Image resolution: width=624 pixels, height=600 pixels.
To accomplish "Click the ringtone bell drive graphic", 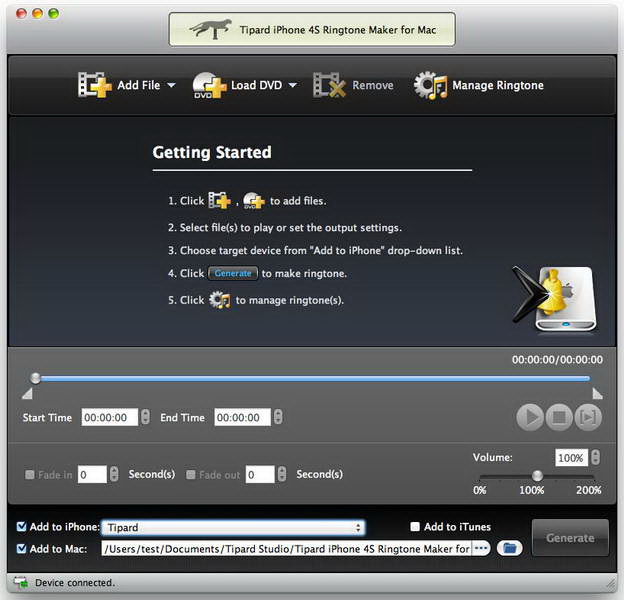I will click(x=555, y=299).
